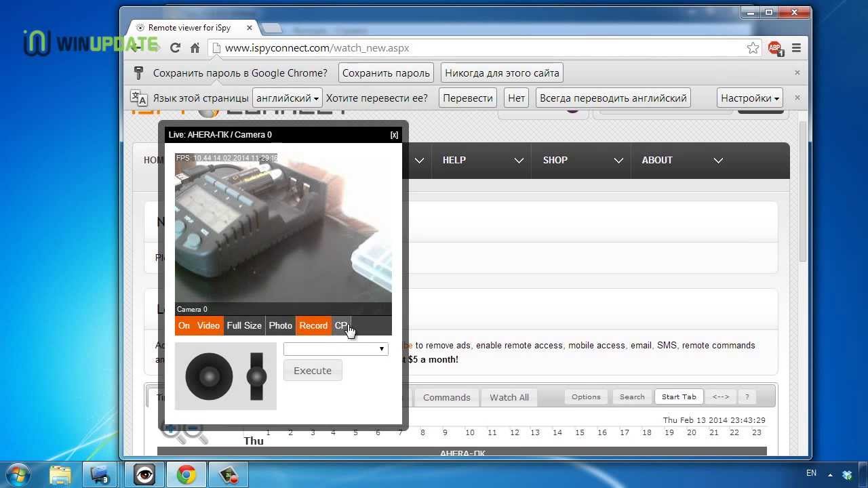Click the PTZ zoom slider control
868x488 pixels.
256,376
